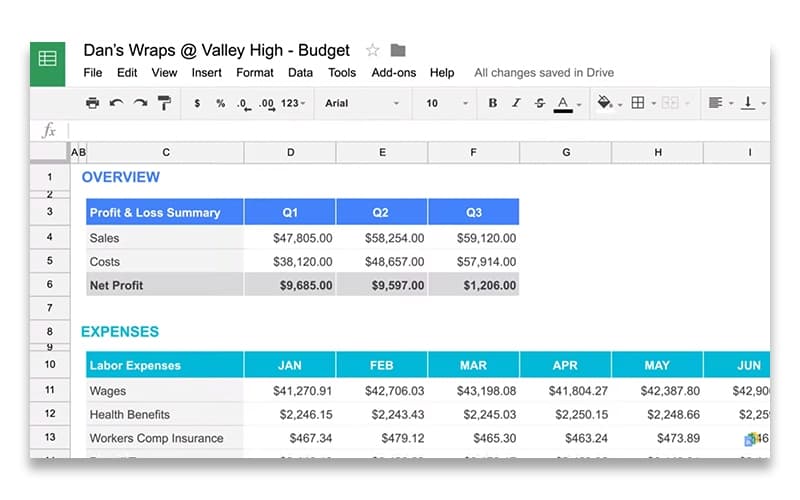Click the Google Sheets home logo
Image resolution: width=800 pixels, height=500 pixels.
[x=48, y=59]
